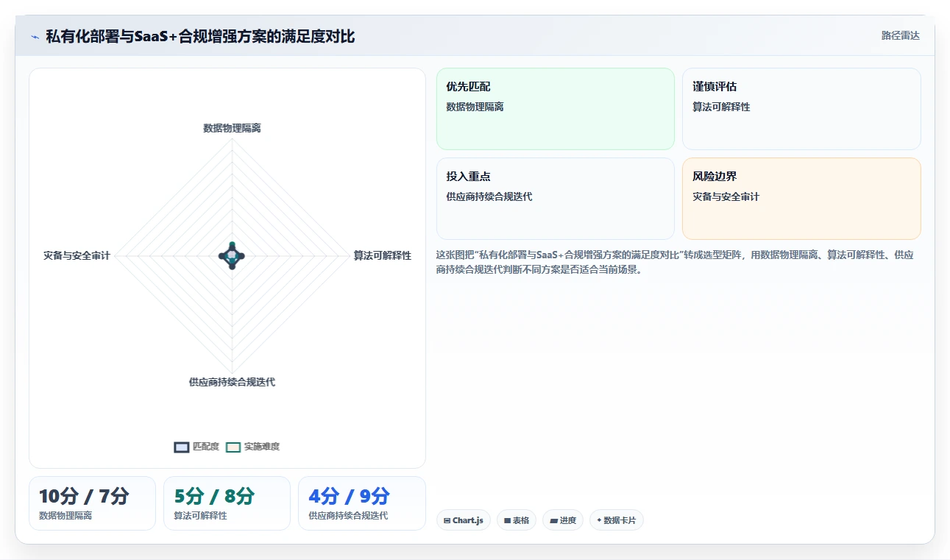This screenshot has height=560, width=950.
Task: Toggle the 匹配度 legend swatch
Action: coord(182,447)
